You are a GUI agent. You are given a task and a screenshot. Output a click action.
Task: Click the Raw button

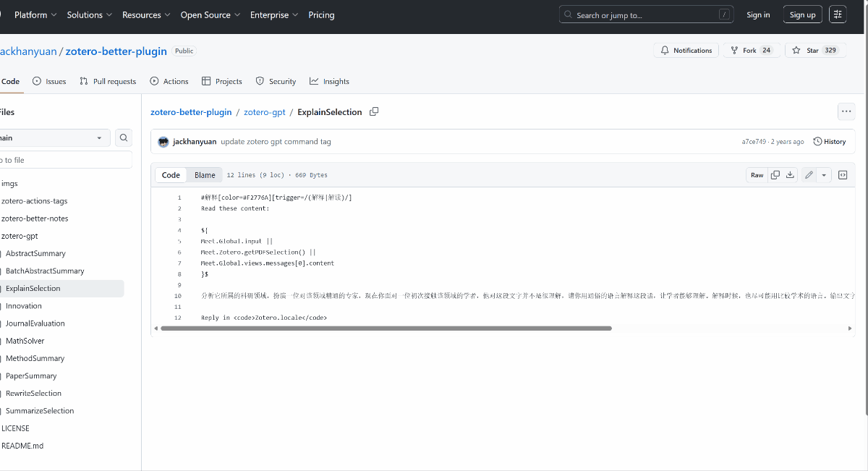757,175
